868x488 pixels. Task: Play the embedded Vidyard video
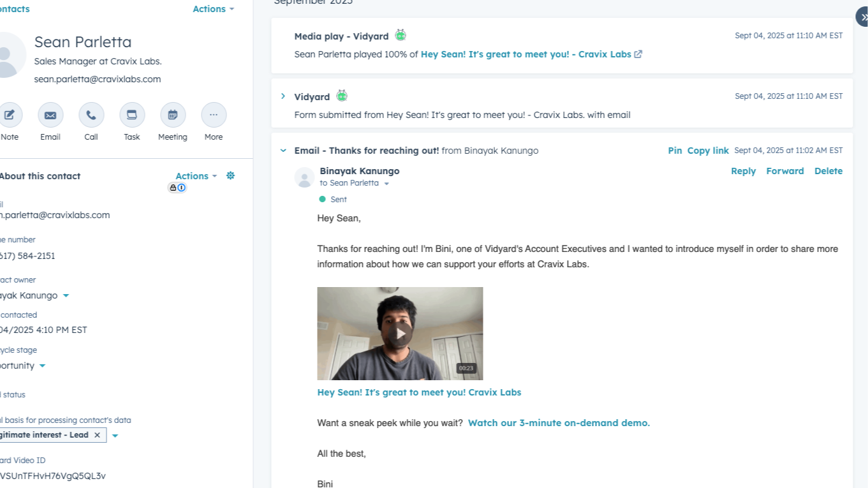400,333
